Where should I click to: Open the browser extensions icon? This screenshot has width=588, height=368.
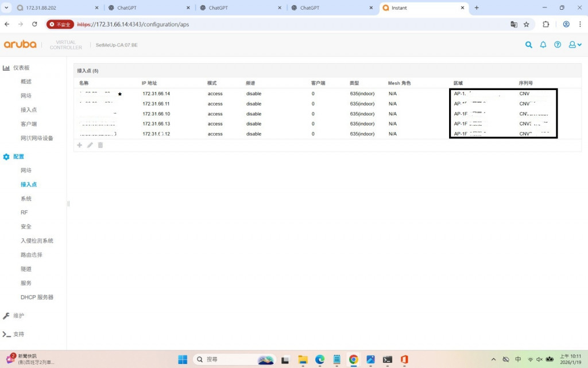click(546, 24)
